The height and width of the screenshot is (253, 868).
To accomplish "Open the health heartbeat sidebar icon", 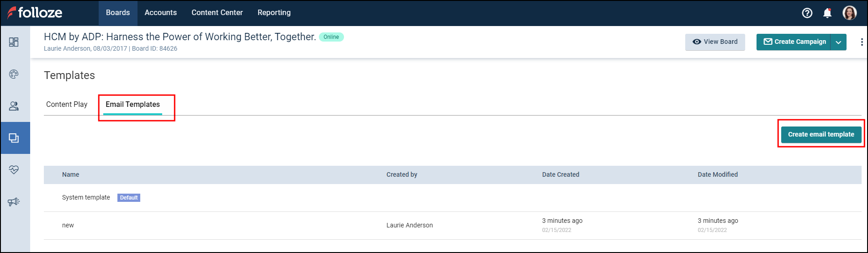I will point(14,170).
